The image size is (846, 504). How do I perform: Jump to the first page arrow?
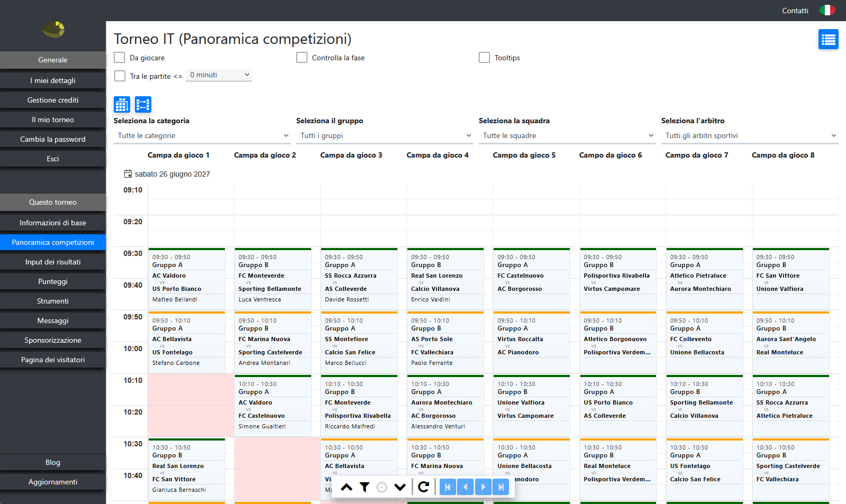click(x=448, y=487)
